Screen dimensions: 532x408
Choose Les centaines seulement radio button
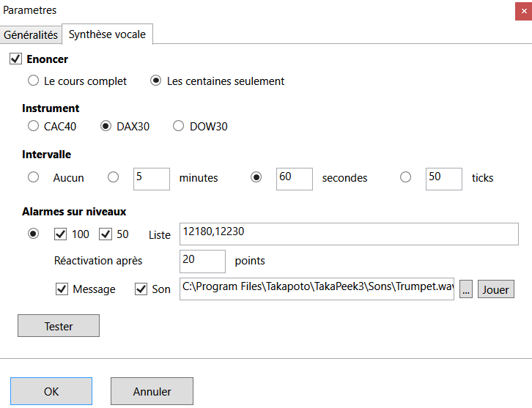tap(155, 81)
